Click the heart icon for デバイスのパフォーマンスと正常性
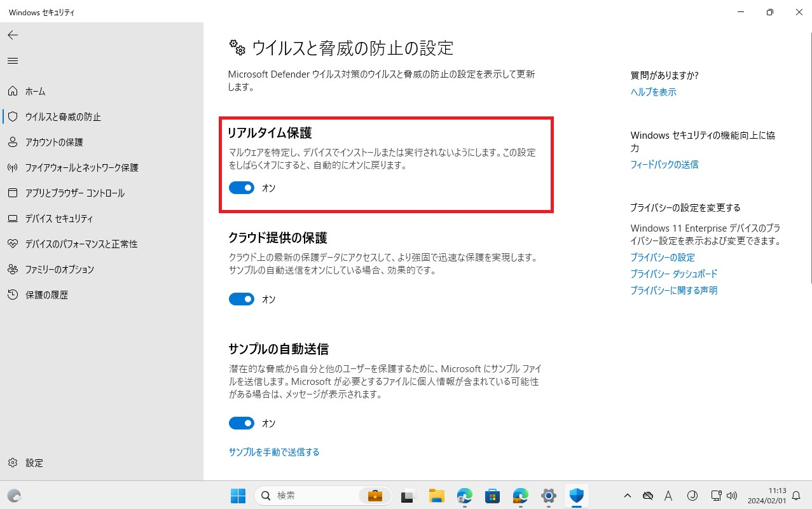This screenshot has width=812, height=509. tap(13, 244)
